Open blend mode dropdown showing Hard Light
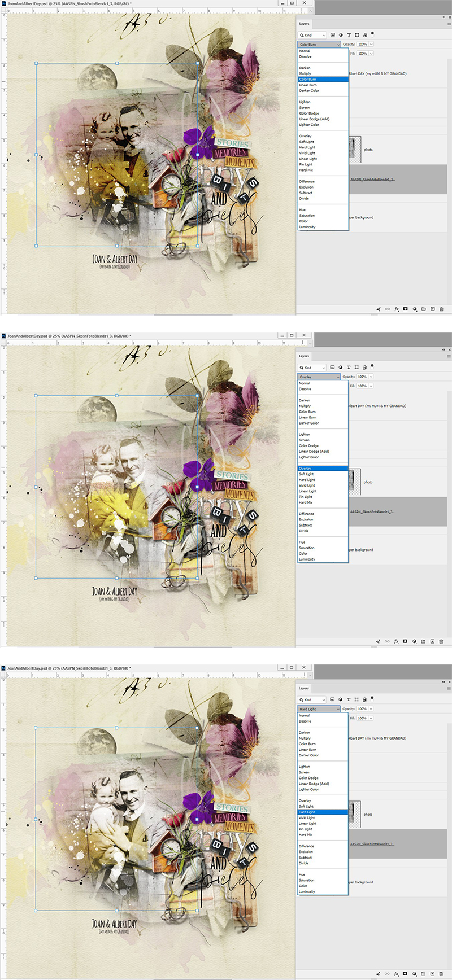The width and height of the screenshot is (452, 980). coord(319,708)
